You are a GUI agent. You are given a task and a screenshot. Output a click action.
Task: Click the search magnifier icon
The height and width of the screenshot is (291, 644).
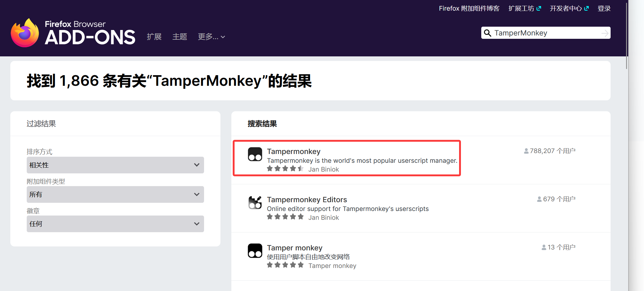point(487,33)
